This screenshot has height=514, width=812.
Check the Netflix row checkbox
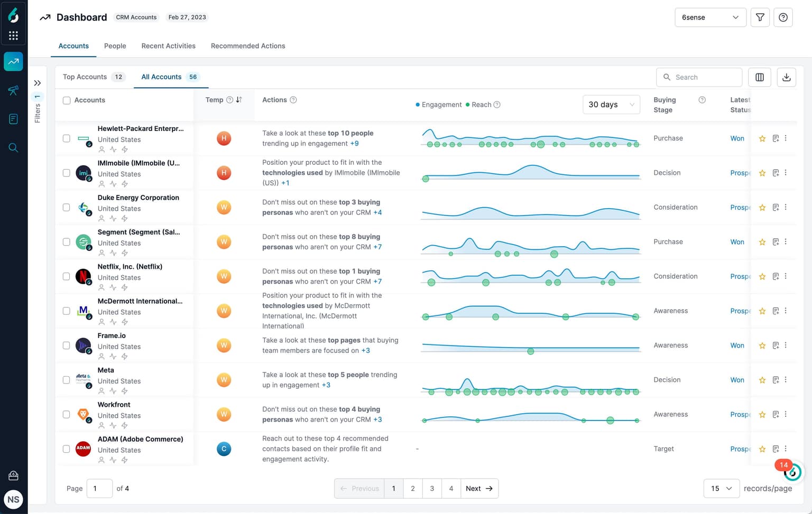[67, 276]
